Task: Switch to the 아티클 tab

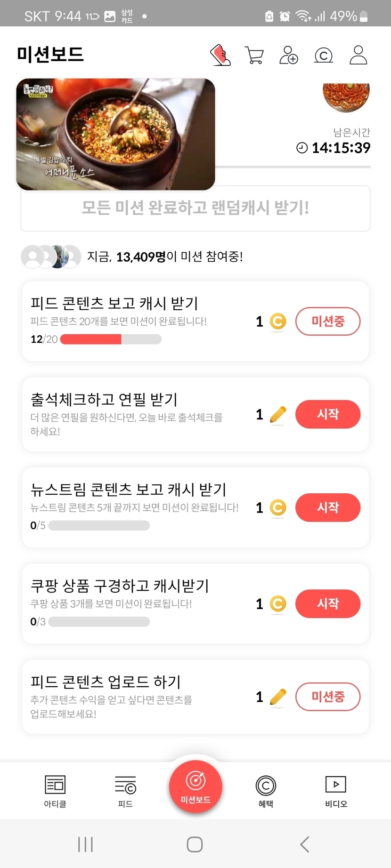Action: 55,791
